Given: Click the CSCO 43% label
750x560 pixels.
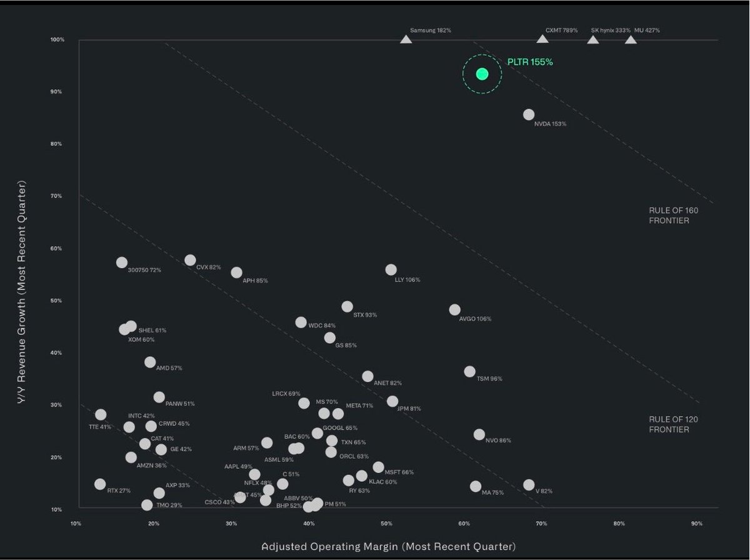Looking at the screenshot, I should (x=220, y=502).
